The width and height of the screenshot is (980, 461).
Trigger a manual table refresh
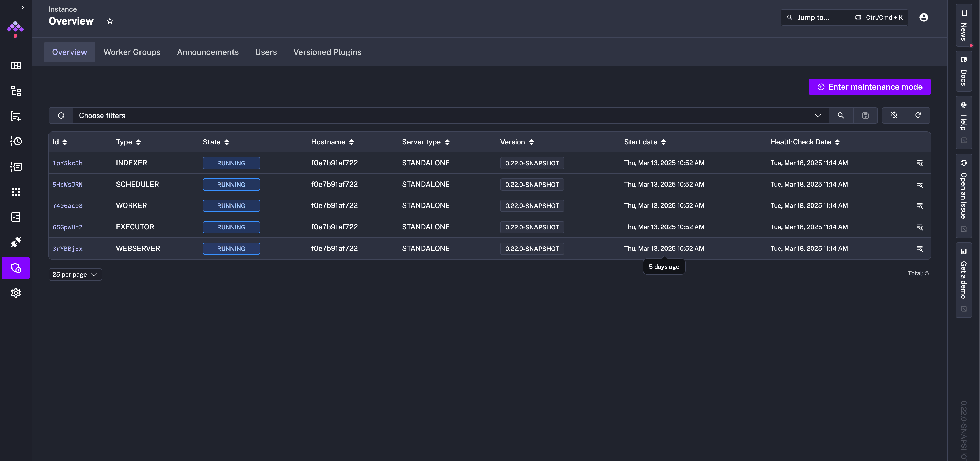tap(918, 115)
